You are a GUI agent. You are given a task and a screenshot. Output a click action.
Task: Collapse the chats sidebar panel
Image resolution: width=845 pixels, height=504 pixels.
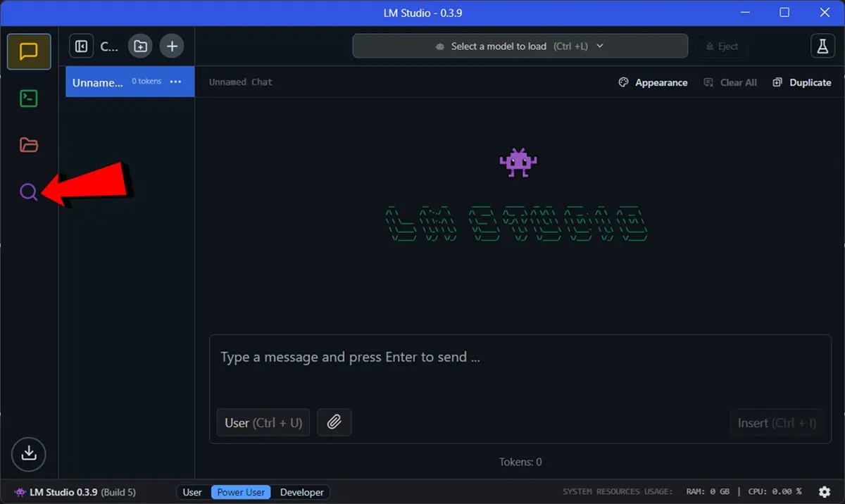tap(82, 46)
